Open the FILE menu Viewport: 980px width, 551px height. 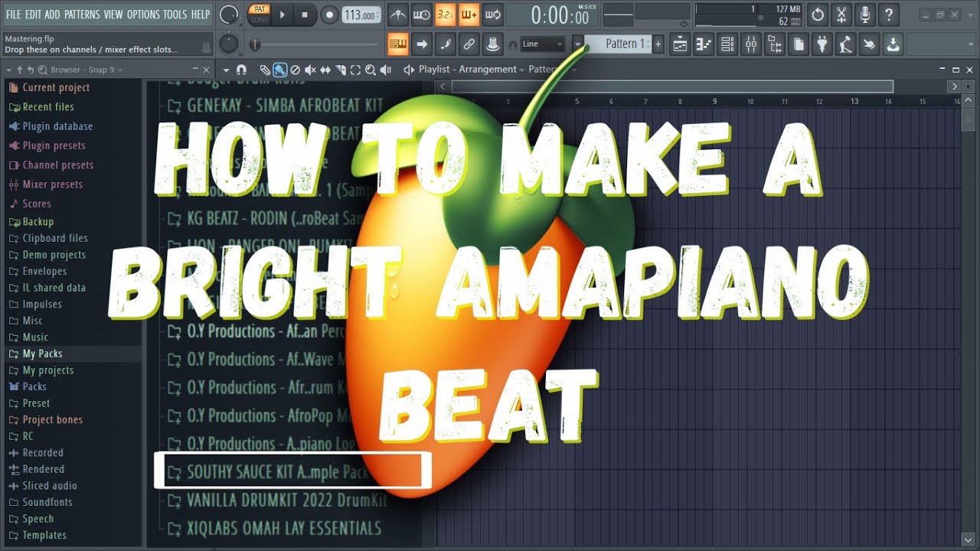click(13, 15)
